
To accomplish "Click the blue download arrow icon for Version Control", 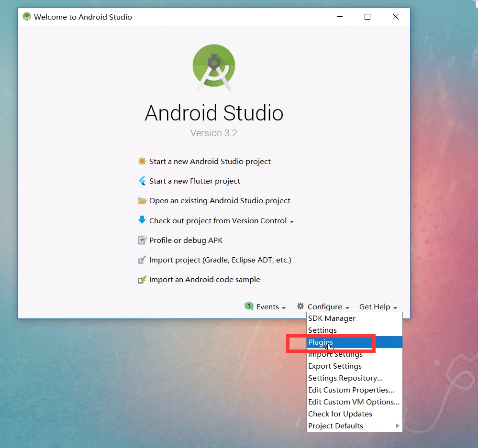I will (142, 219).
